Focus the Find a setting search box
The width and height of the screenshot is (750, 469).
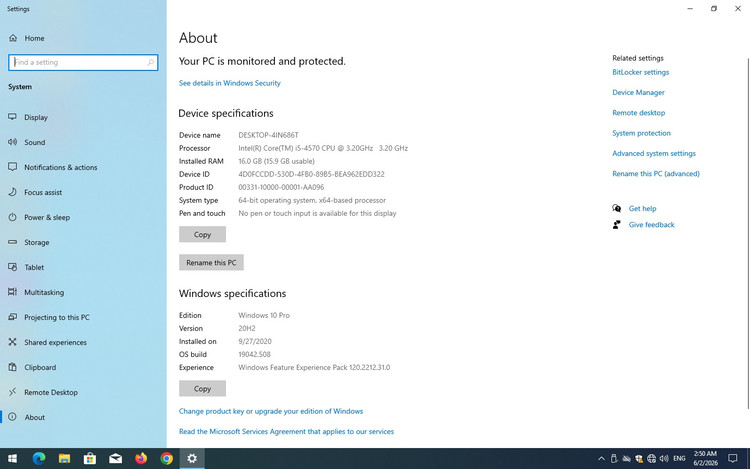[x=83, y=62]
